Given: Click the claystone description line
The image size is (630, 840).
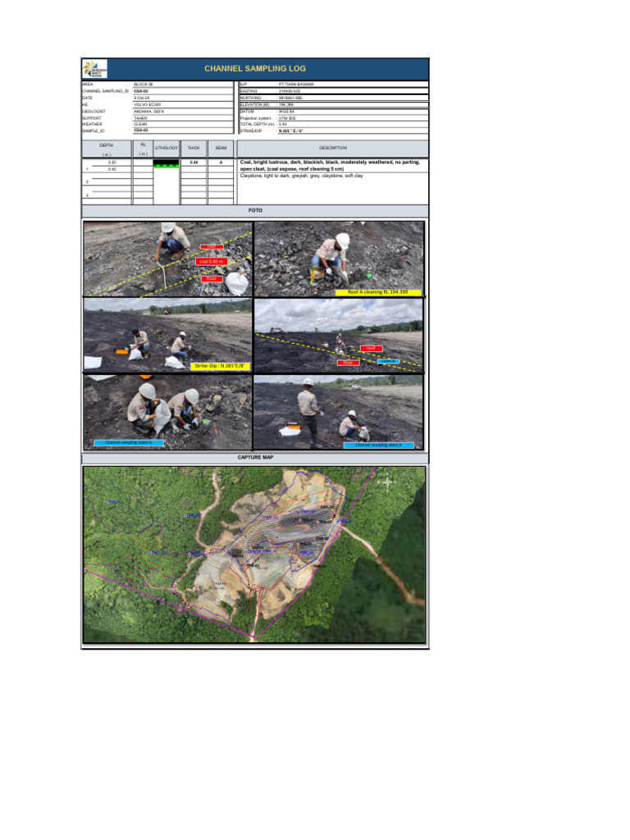Looking at the screenshot, I should click(302, 176).
